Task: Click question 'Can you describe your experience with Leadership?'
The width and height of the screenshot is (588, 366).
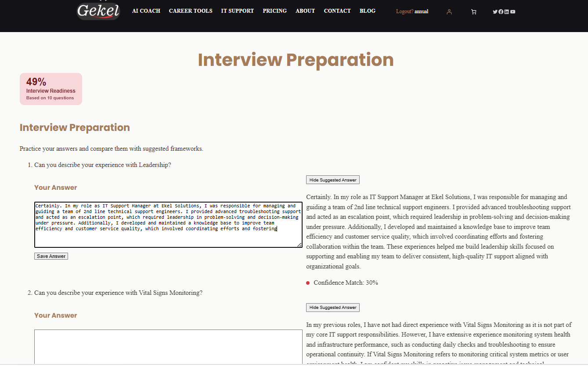Action: (x=102, y=165)
